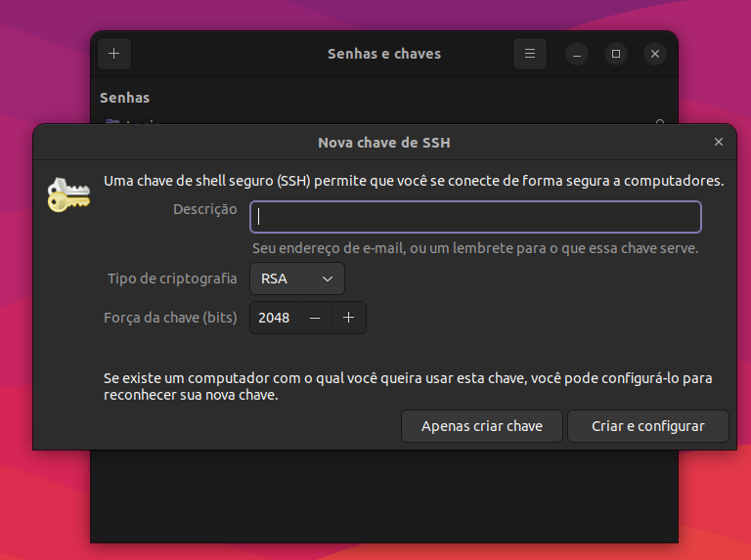This screenshot has height=560, width=751.
Task: Click the Descrição label
Action: click(x=205, y=209)
